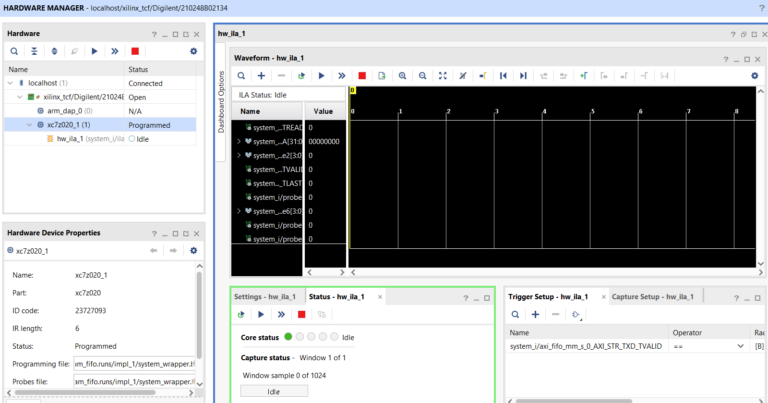The height and width of the screenshot is (403, 768).
Task: Click the search icon in Hardware panel toolbar
Action: coord(14,51)
